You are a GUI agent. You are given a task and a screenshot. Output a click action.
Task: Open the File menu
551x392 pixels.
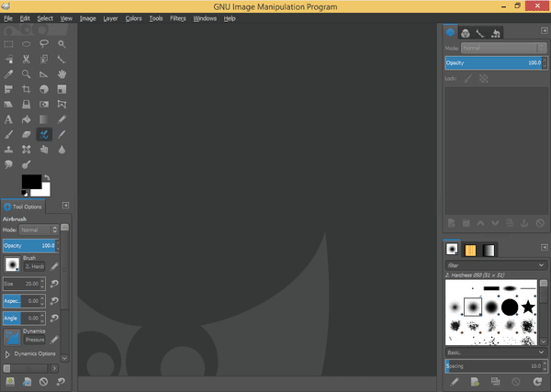pos(8,18)
